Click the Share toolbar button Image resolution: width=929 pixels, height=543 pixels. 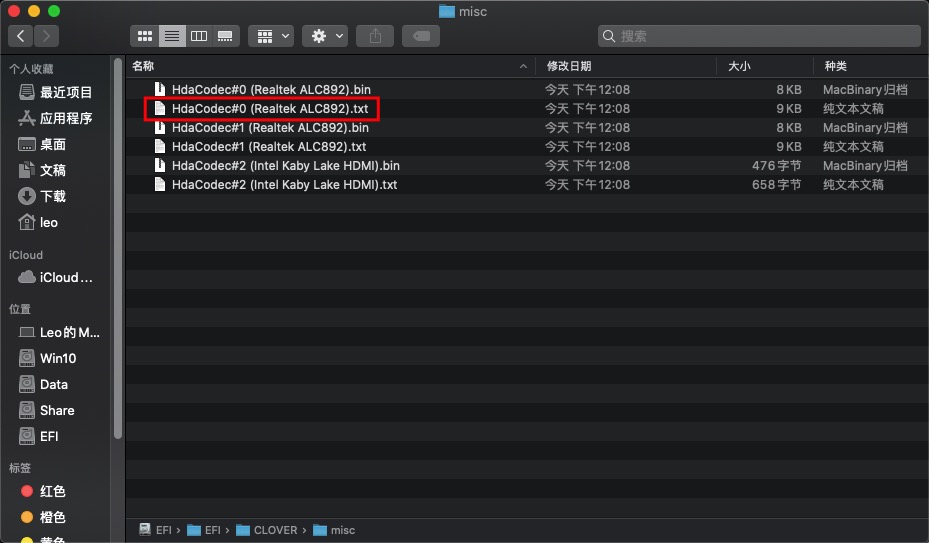pos(375,36)
